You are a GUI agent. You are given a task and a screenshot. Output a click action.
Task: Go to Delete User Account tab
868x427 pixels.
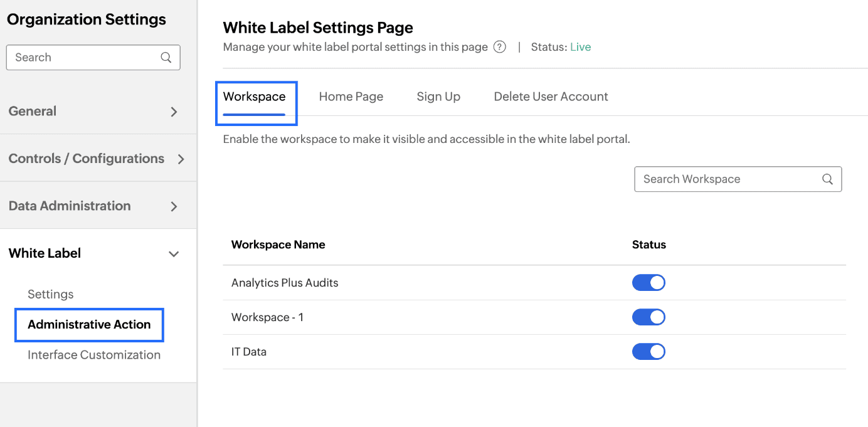pyautogui.click(x=551, y=97)
